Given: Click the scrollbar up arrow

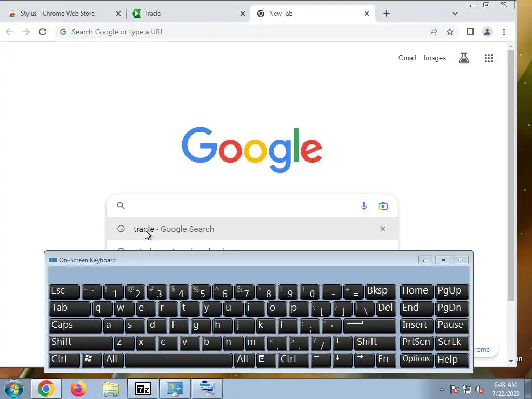Looking at the screenshot, I should tap(511, 46).
